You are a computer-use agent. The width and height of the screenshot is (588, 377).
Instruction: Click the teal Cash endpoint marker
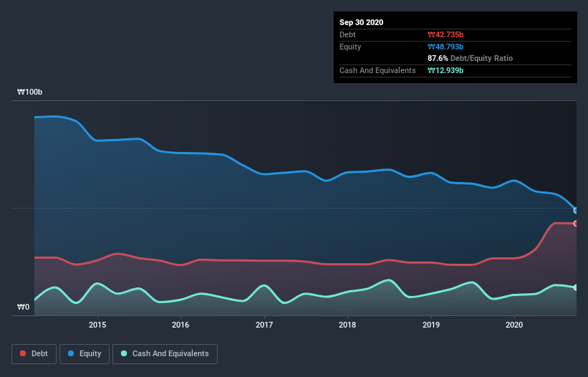click(576, 287)
